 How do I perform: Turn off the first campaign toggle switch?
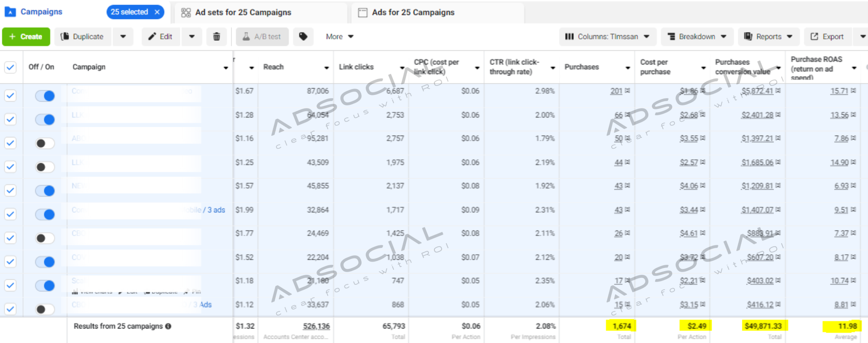(45, 96)
